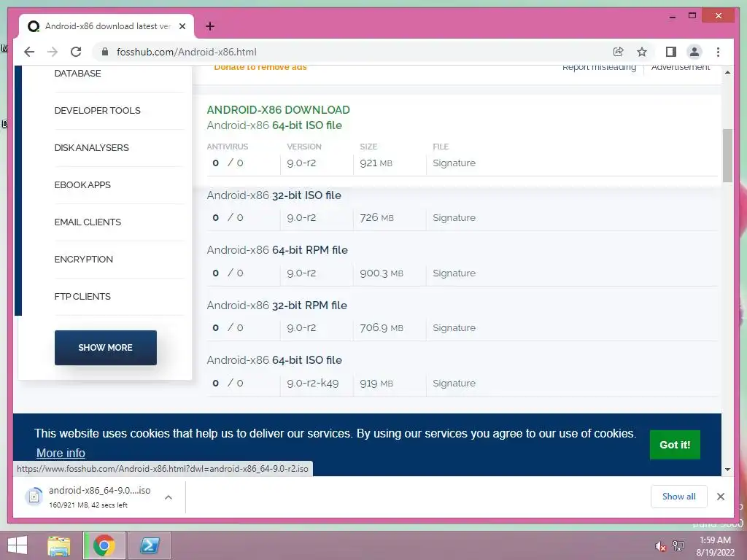Viewport: 747px width, 560px height.
Task: Click Show all downloads button
Action: 679,497
